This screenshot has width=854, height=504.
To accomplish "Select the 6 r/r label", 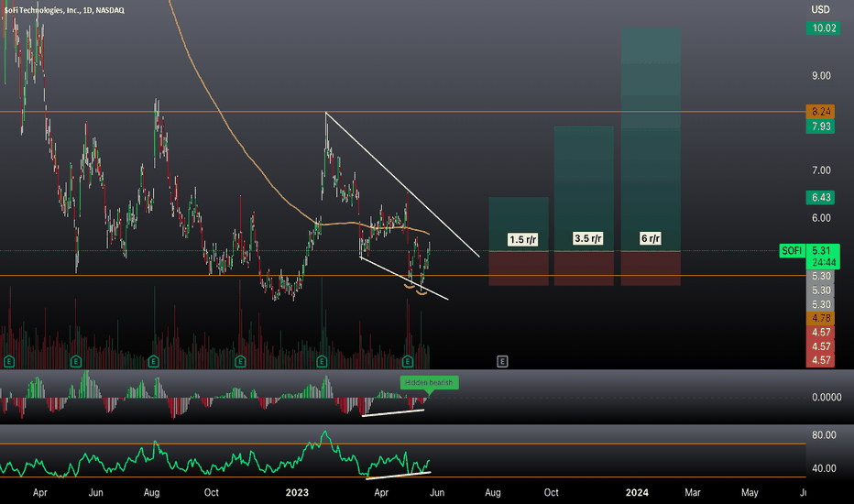I will coord(651,238).
